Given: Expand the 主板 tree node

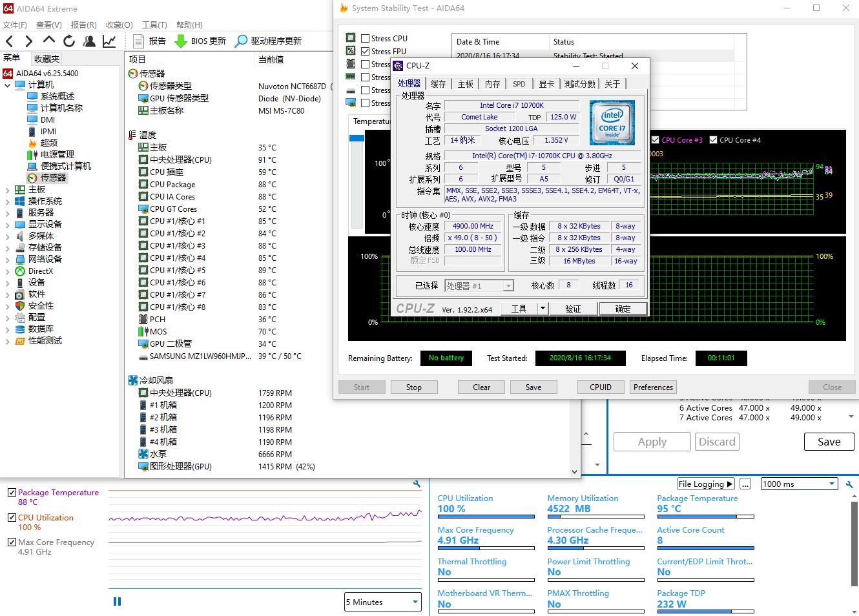Looking at the screenshot, I should click(x=7, y=190).
